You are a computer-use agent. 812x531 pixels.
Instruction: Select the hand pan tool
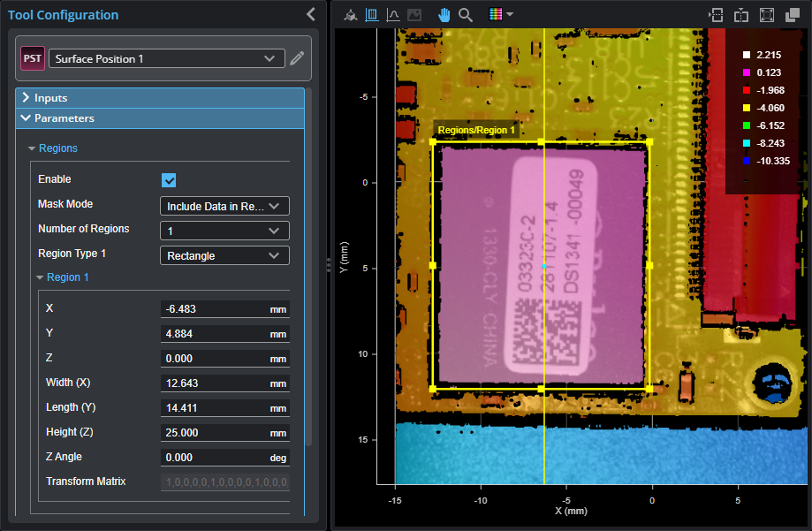[444, 15]
